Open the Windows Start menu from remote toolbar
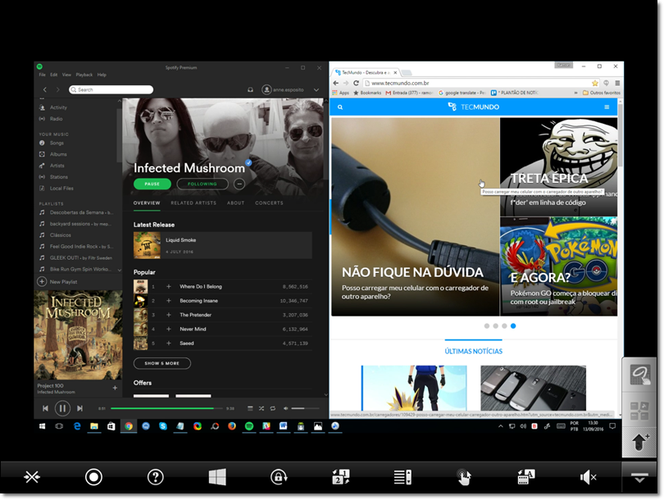The width and height of the screenshot is (664, 500). 217,477
